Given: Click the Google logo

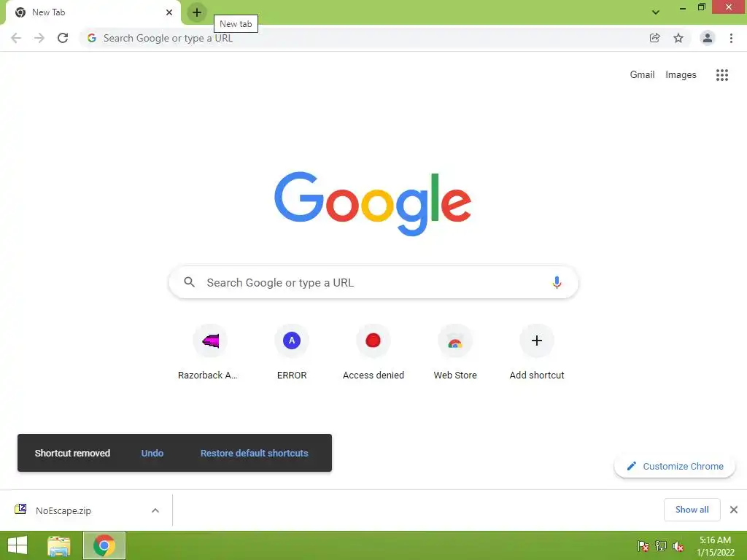Looking at the screenshot, I should (x=373, y=204).
